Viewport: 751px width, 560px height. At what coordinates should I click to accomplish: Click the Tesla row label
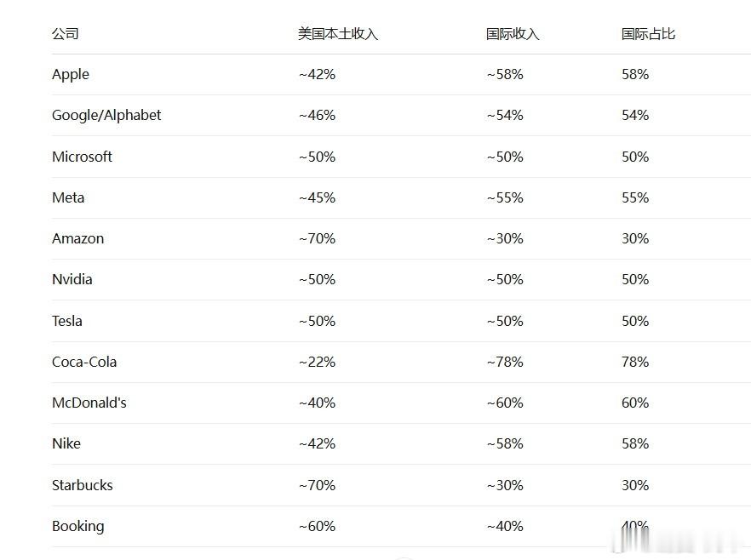click(67, 321)
